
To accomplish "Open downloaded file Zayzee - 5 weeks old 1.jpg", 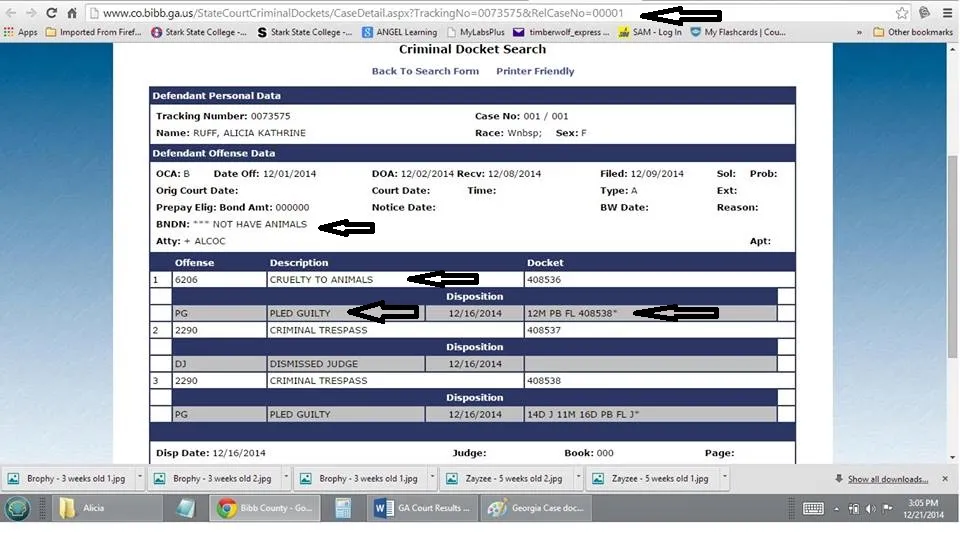I will 653,478.
